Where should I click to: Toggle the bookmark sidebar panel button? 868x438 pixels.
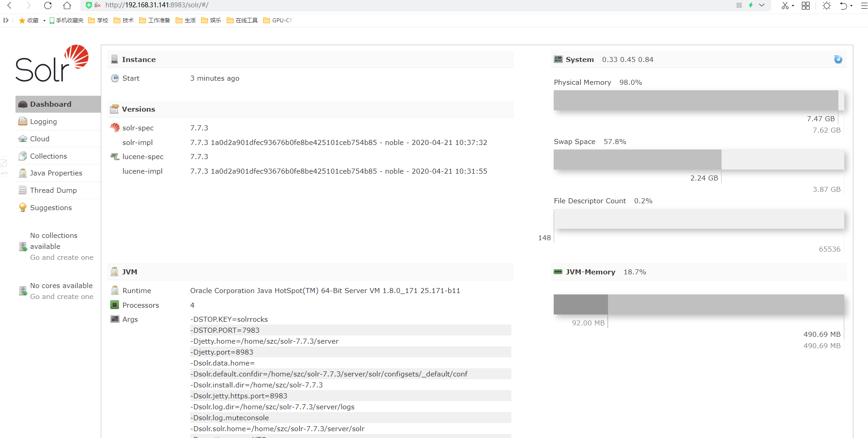(x=6, y=21)
